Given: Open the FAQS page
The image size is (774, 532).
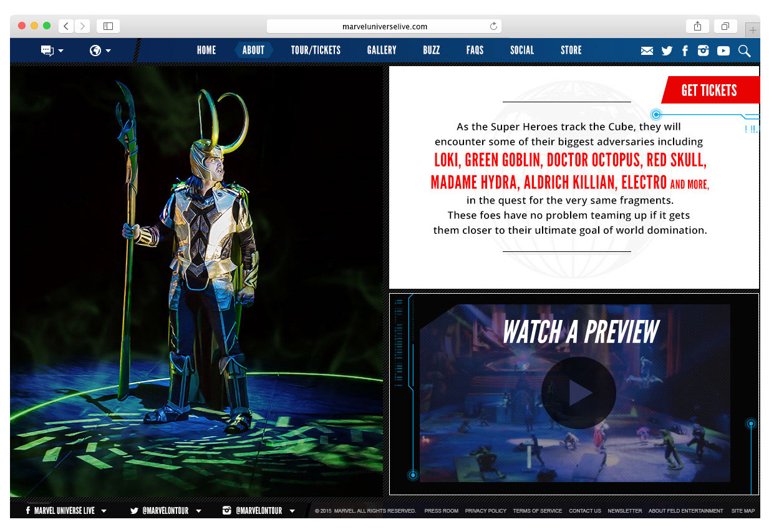Looking at the screenshot, I should pyautogui.click(x=475, y=51).
